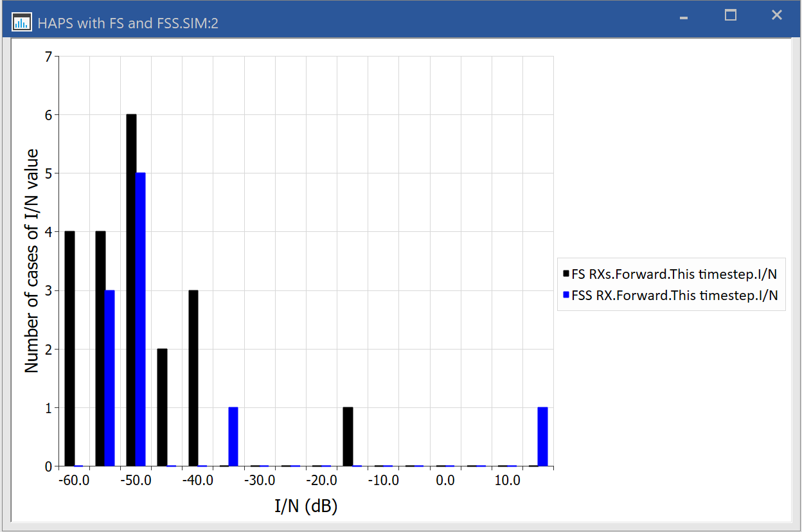Click the blue bar with height 5
The image size is (802, 532).
141,319
